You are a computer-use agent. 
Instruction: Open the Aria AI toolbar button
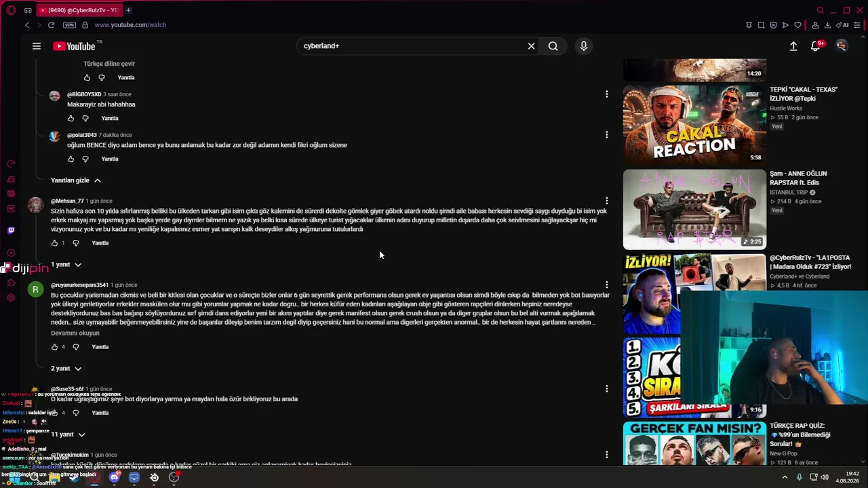(x=844, y=25)
